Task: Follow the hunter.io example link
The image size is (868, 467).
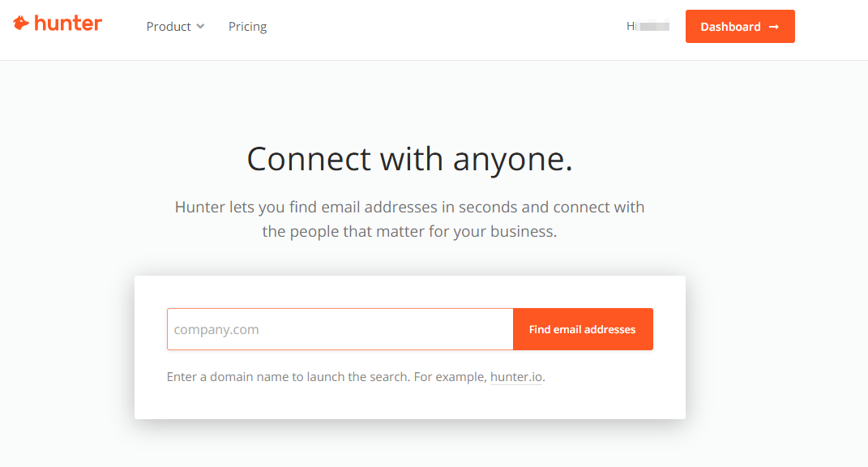Action: [x=516, y=377]
